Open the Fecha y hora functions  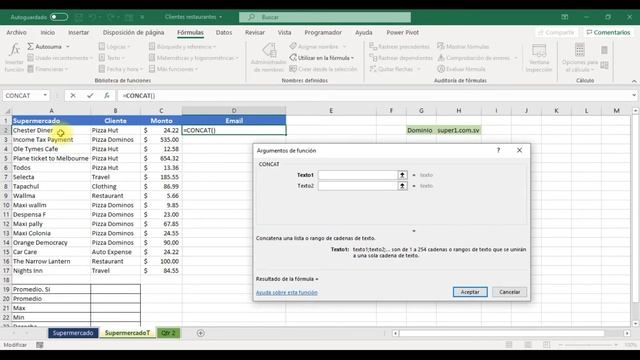(120, 69)
